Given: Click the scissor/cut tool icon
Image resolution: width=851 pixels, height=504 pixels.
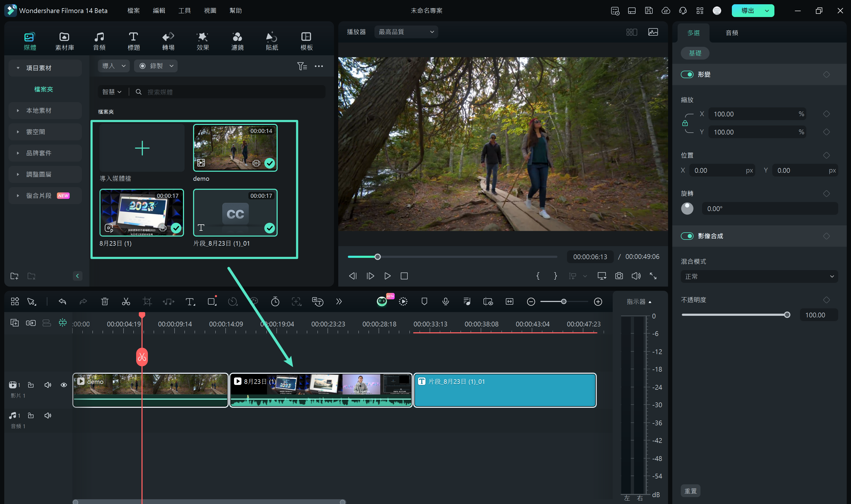Looking at the screenshot, I should click(126, 301).
